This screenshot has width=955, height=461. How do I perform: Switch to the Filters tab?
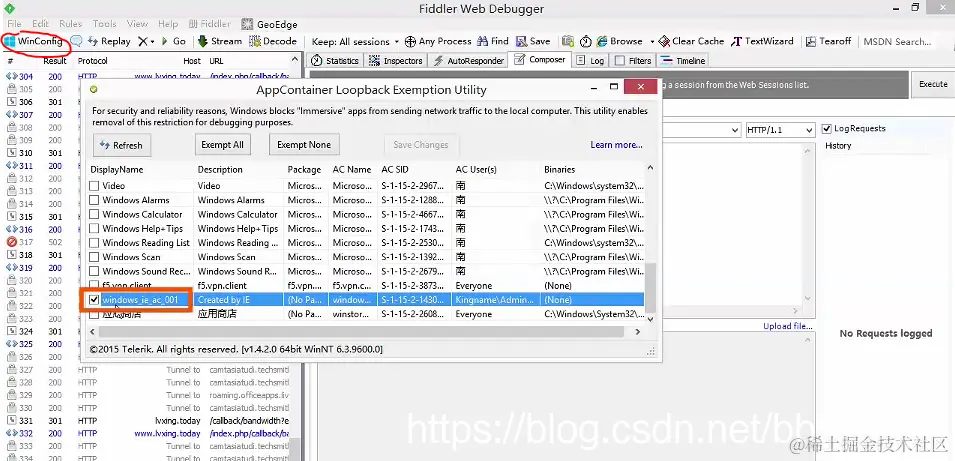(x=633, y=60)
